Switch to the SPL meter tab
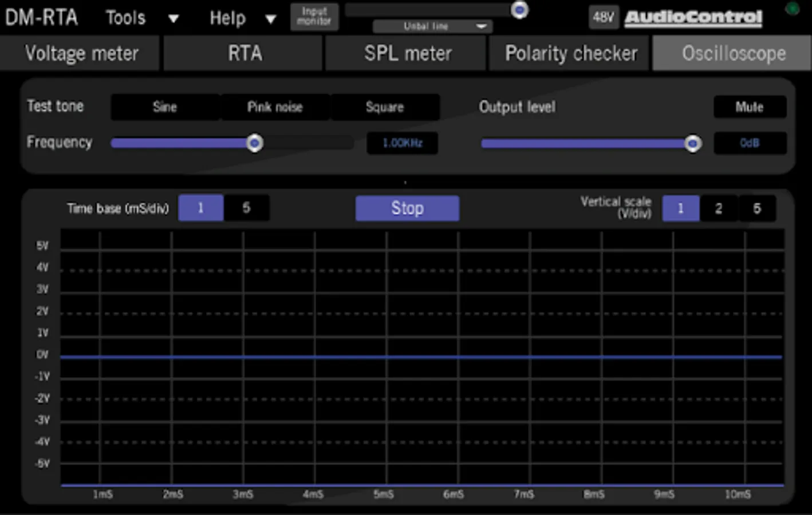This screenshot has height=515, width=812. click(x=407, y=53)
